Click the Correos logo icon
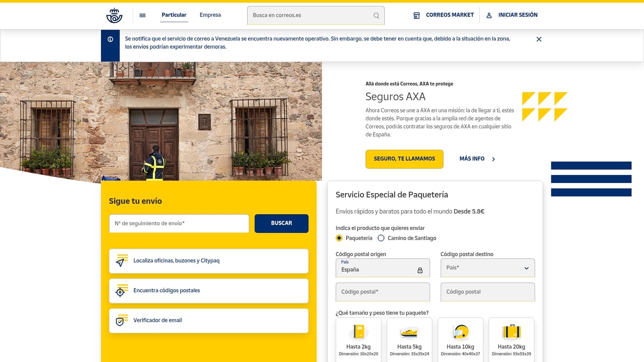Screen dimensions: 644x362 114,15
